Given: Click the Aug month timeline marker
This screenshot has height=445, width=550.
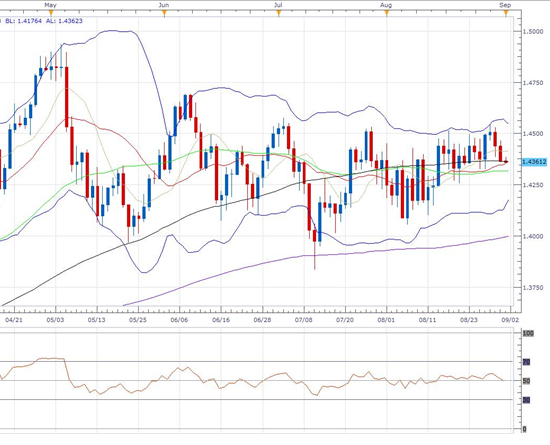Looking at the screenshot, I should (387, 13).
